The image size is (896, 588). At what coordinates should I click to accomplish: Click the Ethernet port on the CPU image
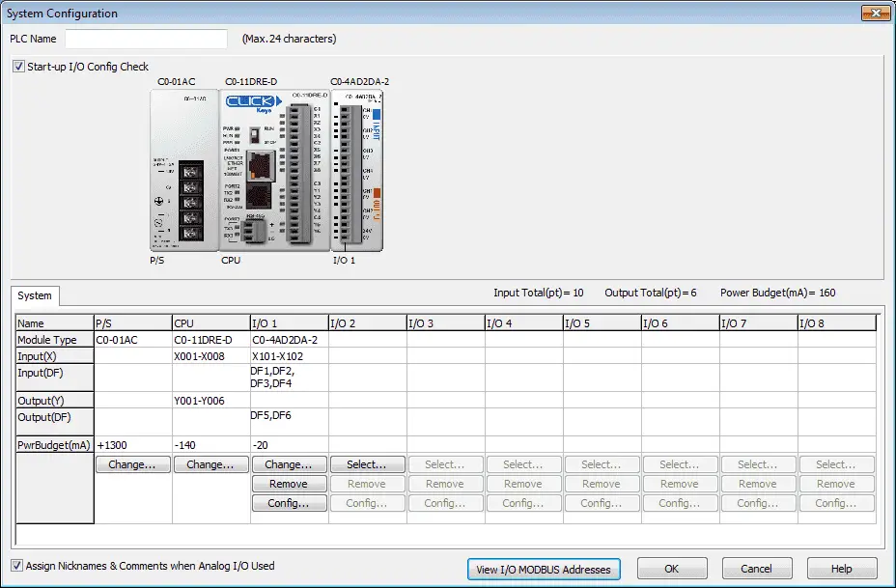tap(261, 164)
